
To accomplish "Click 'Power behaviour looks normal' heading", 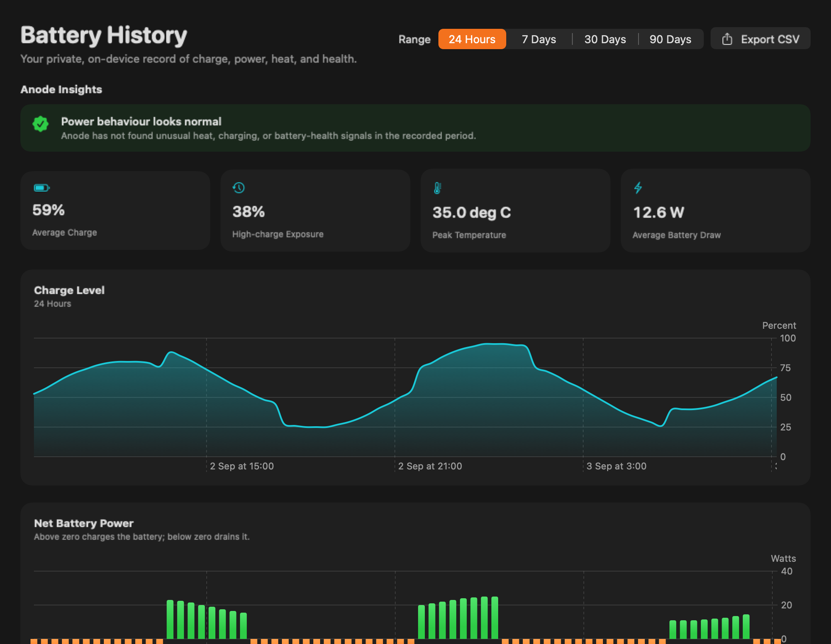I will click(141, 122).
